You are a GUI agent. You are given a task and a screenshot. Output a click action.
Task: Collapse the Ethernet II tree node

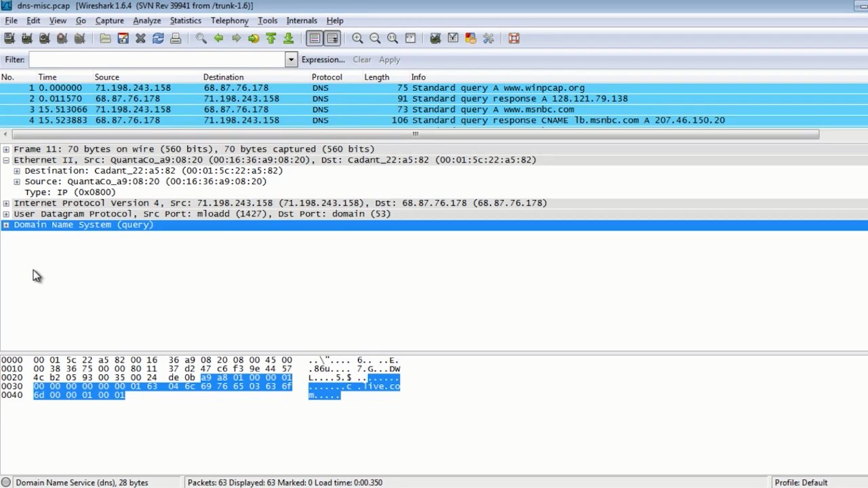click(x=6, y=160)
